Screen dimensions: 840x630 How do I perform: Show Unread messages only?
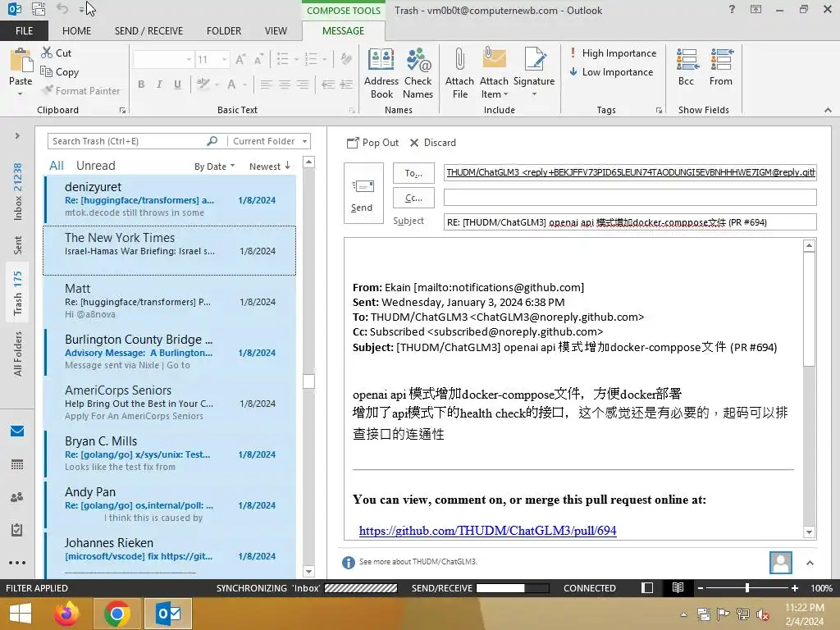click(96, 166)
